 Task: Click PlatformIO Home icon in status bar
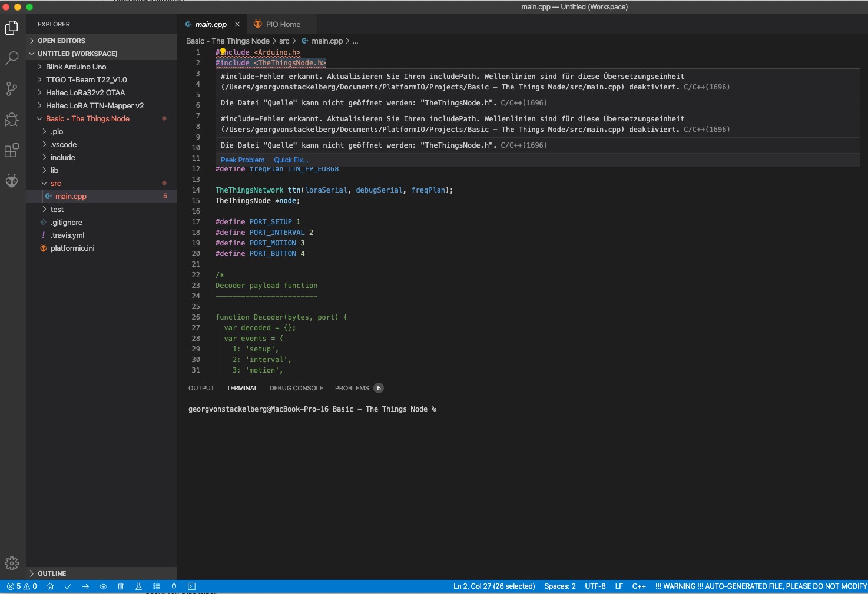pyautogui.click(x=51, y=586)
